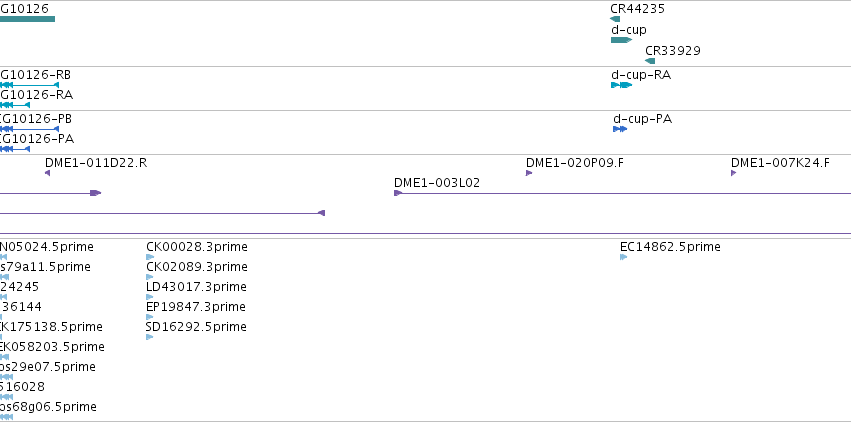This screenshot has height=422, width=851.
Task: Click the EK058203.5prime EST glyph
Action: pos(4,357)
